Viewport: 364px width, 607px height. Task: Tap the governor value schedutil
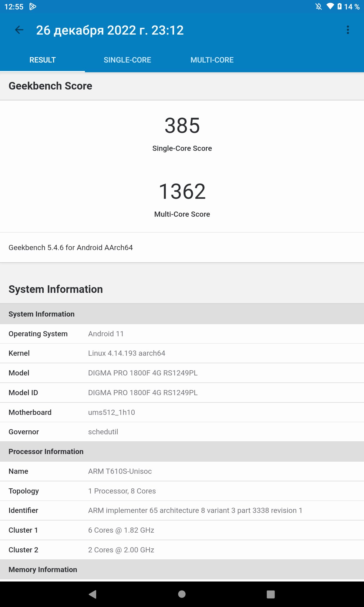point(103,432)
